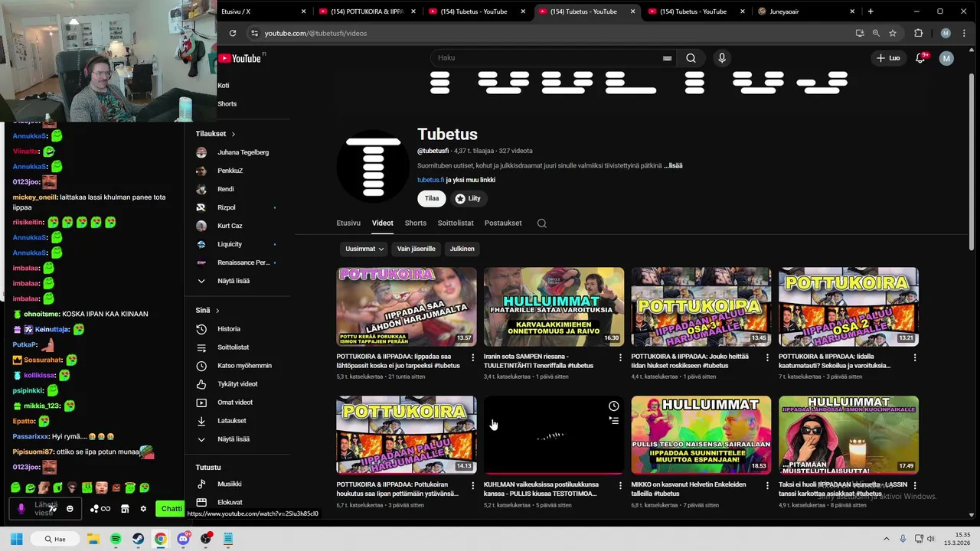Open thumbnail of MIKKO on kasvanut video
This screenshot has height=551, width=980.
(701, 435)
